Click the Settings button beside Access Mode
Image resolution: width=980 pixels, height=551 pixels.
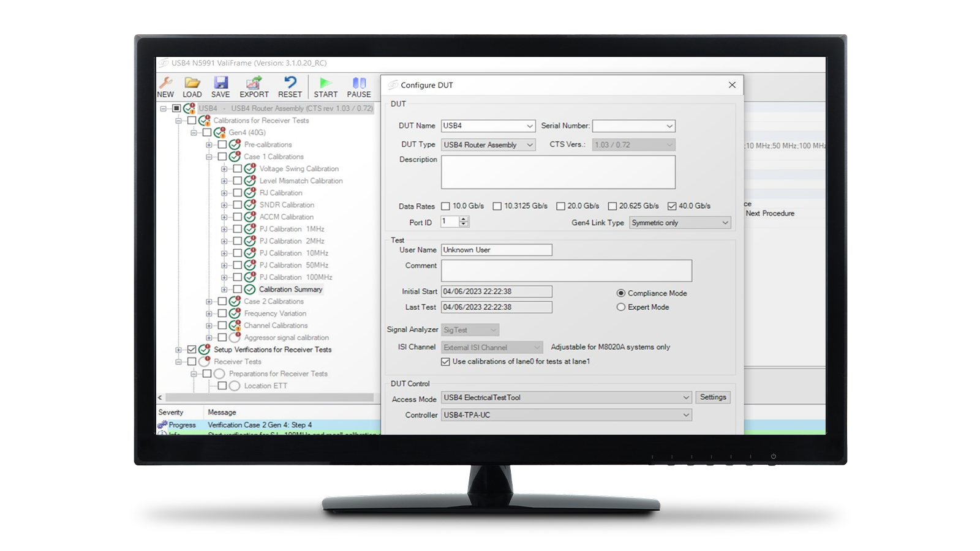(712, 397)
